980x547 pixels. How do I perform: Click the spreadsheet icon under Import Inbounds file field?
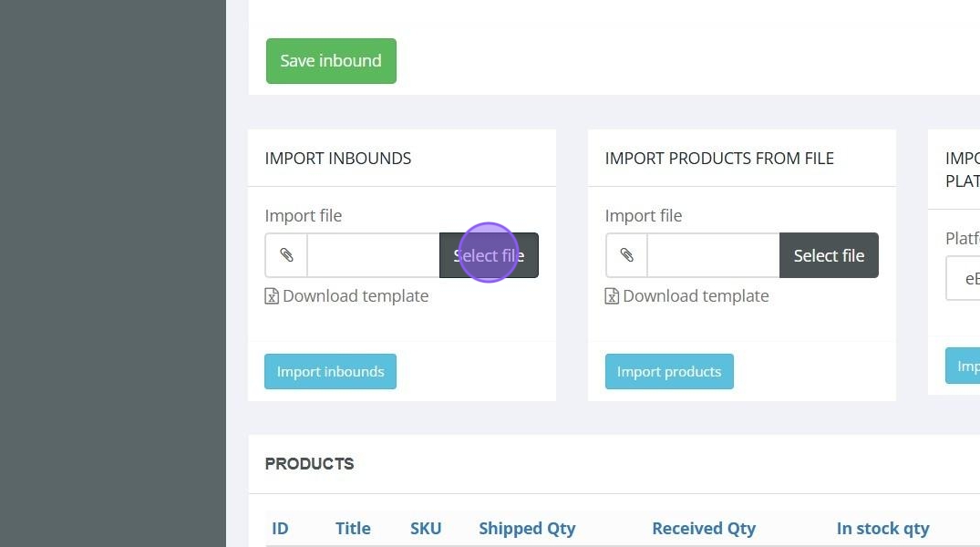pos(272,296)
